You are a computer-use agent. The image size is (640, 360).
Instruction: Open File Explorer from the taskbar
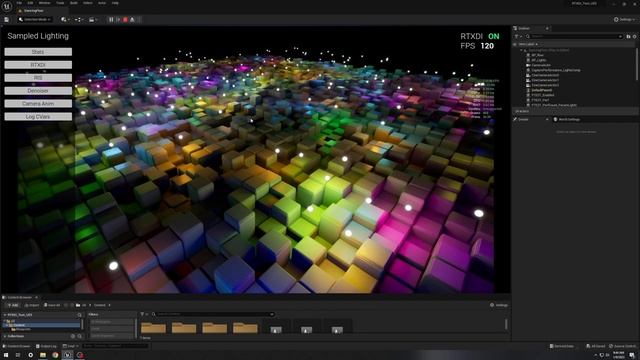pyautogui.click(x=43, y=355)
